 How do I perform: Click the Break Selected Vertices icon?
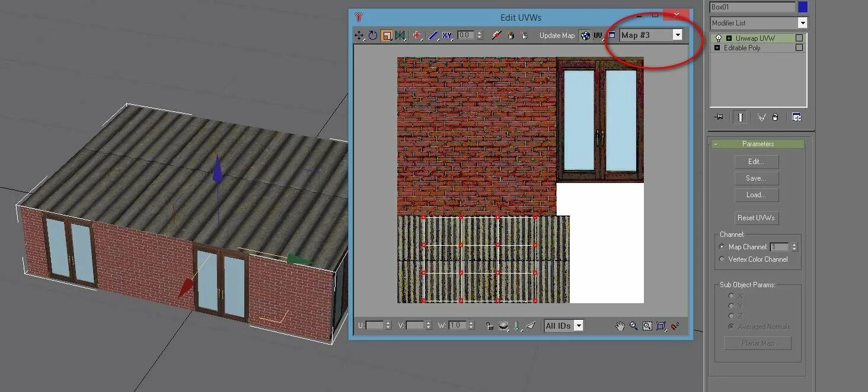point(497,36)
